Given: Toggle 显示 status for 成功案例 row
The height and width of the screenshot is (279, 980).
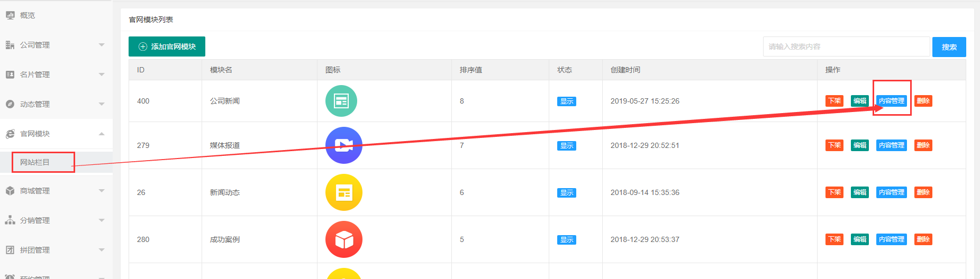Looking at the screenshot, I should click(x=566, y=240).
